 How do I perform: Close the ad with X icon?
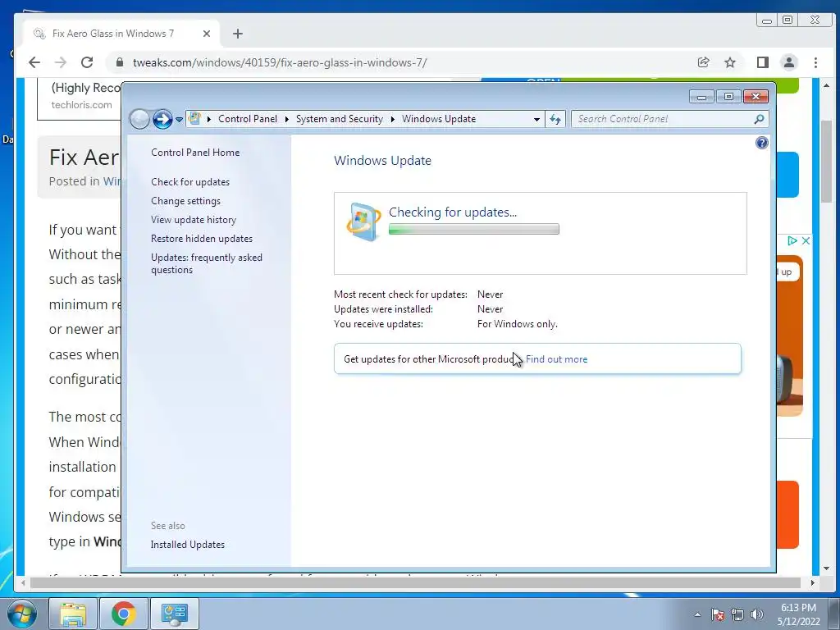coord(806,240)
